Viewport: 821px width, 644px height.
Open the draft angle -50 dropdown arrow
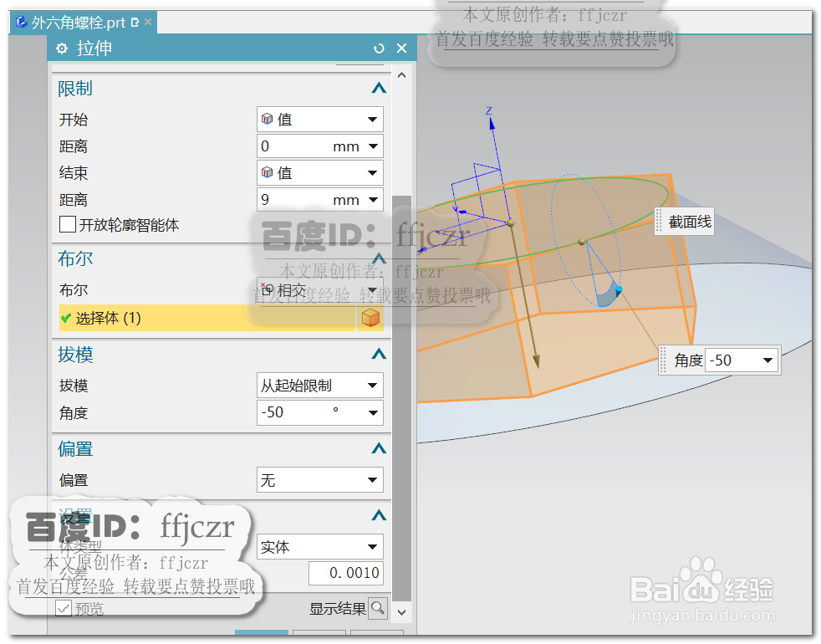pos(373,413)
